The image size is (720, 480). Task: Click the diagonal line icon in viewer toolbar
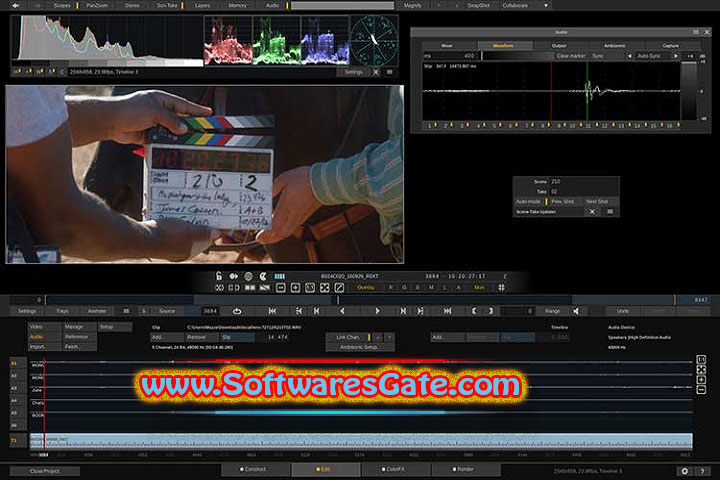tap(339, 288)
